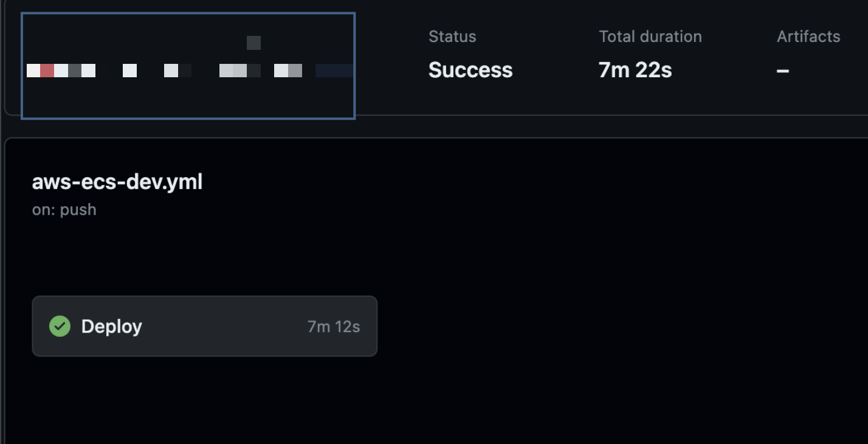868x444 pixels.
Task: Click the 7m 22s total duration value
Action: click(x=635, y=70)
